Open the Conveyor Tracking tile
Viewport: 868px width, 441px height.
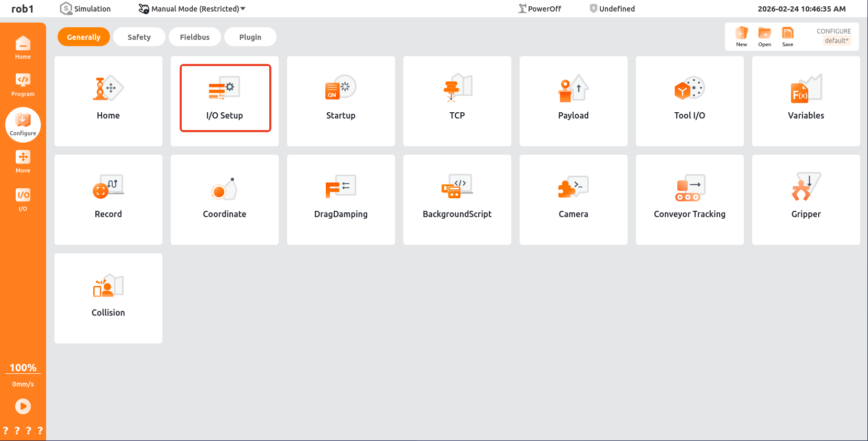(x=689, y=199)
